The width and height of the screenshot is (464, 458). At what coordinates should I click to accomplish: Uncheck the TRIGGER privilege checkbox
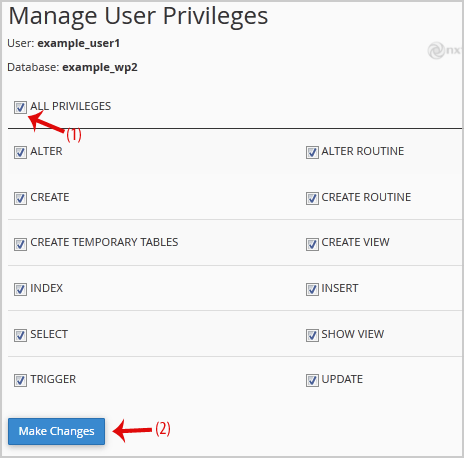tap(20, 380)
